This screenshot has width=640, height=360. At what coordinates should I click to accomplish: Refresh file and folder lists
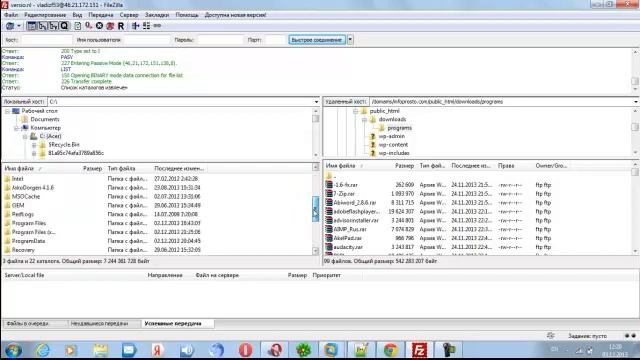pos(78,26)
